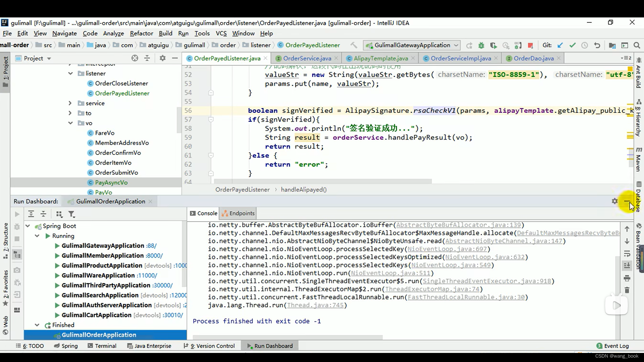The image size is (644, 362).
Task: Toggle the 1: Project tool window
Action: (5, 71)
